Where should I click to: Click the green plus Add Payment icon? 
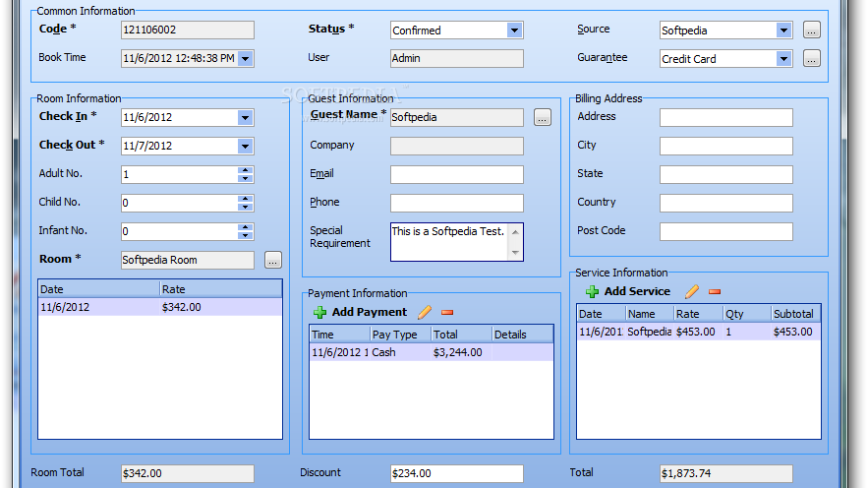click(319, 313)
